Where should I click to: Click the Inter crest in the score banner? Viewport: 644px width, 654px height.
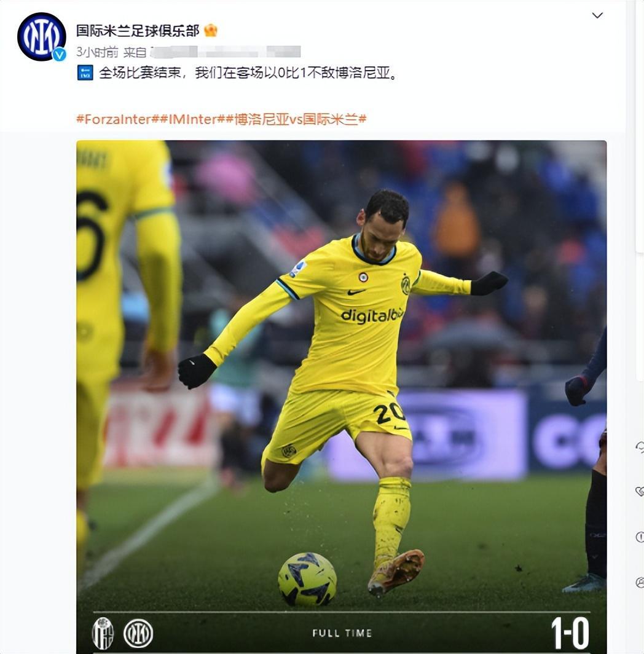138,633
